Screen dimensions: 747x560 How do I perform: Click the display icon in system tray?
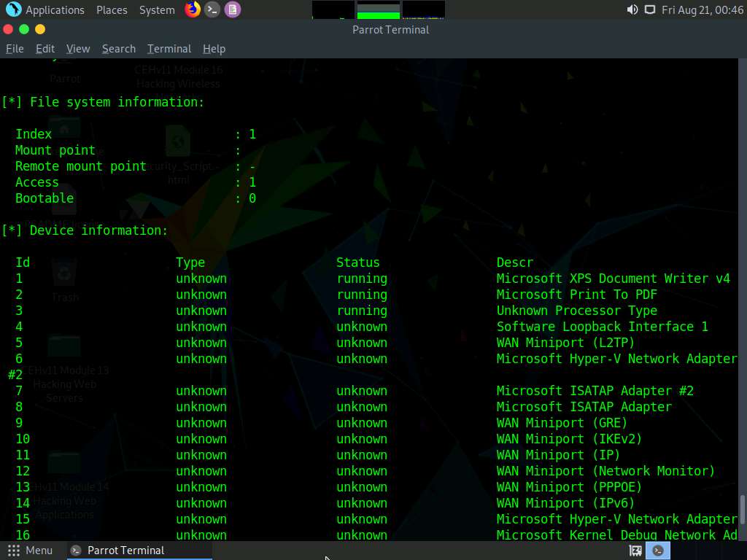650,10
